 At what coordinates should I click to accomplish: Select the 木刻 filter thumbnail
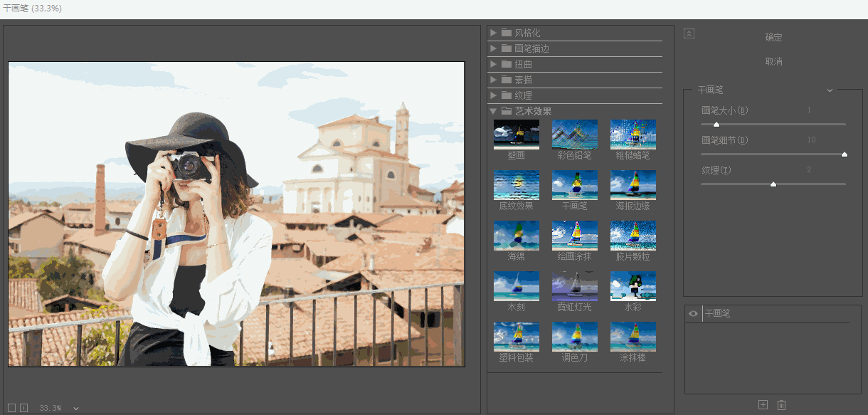tap(517, 285)
